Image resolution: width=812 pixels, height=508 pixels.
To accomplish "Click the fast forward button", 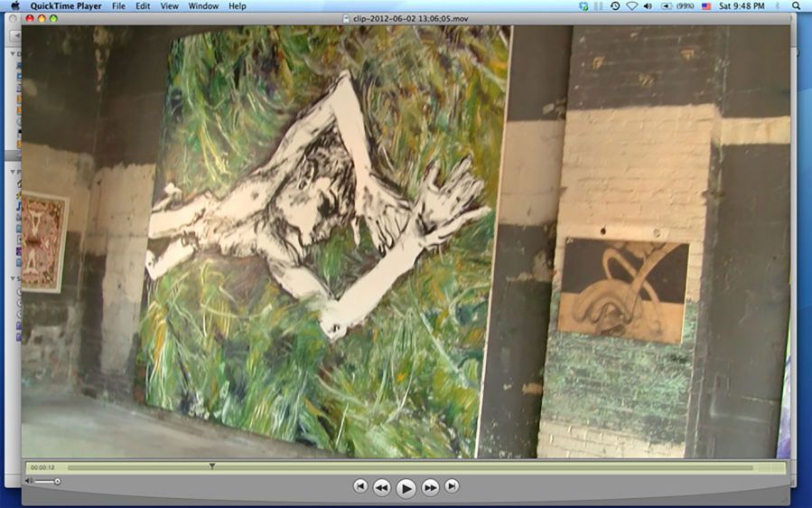I will point(431,487).
